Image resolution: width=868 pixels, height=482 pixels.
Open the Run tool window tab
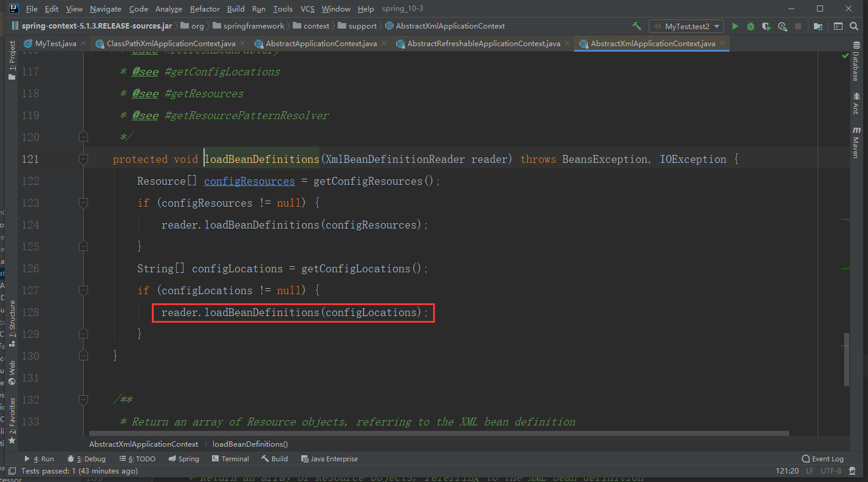[39, 459]
